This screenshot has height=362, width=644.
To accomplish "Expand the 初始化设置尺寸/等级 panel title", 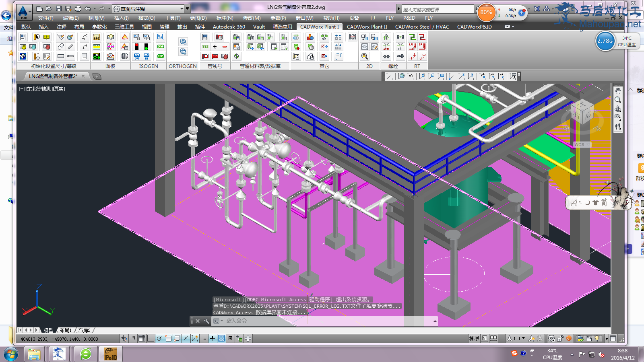I will 54,66.
